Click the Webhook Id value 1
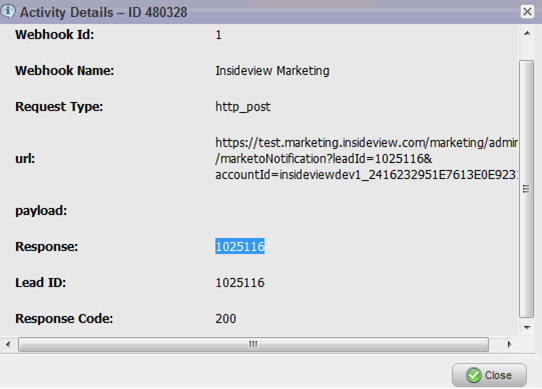This screenshot has height=389, width=542. [218, 35]
